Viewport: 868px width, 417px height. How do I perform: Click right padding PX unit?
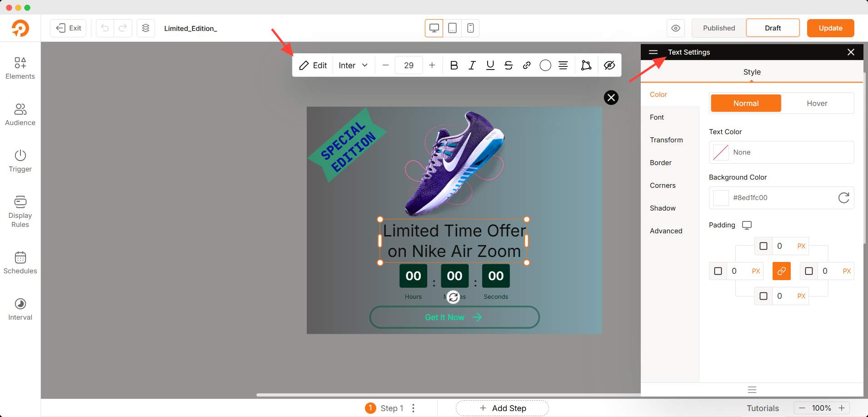pos(847,271)
